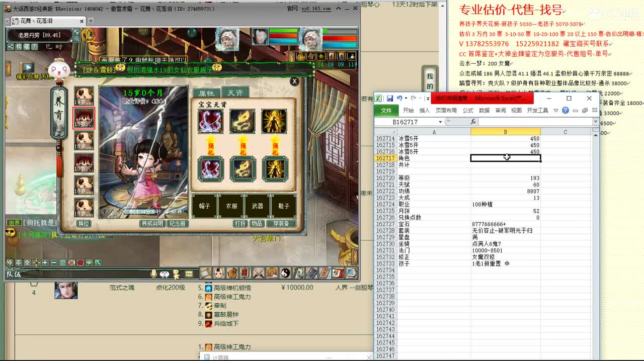Click the 鞋子 equipment slot
Viewport: 644px width, 361px height.
(283, 206)
